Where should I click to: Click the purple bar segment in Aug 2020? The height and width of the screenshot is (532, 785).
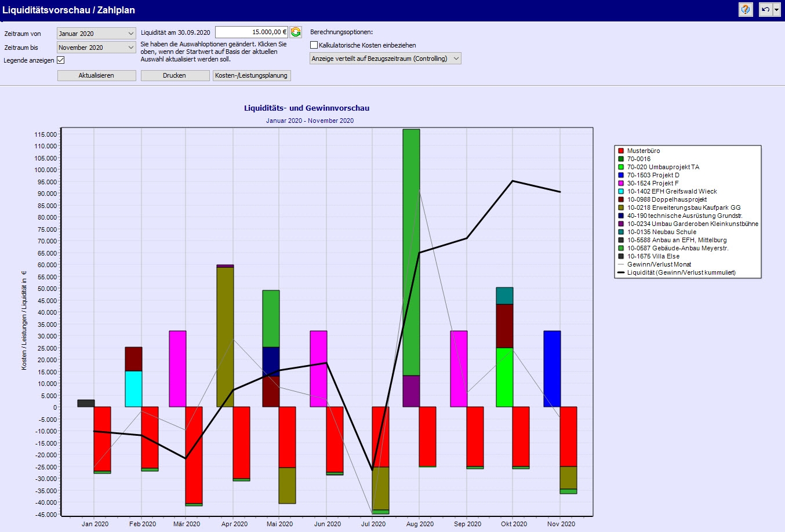(x=411, y=391)
